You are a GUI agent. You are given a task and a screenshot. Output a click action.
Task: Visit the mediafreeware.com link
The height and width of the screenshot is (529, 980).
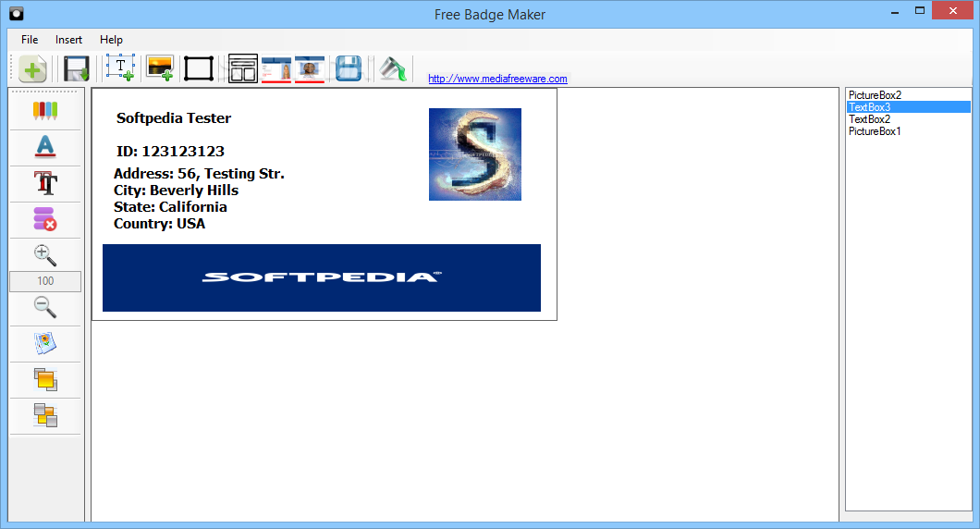click(497, 79)
